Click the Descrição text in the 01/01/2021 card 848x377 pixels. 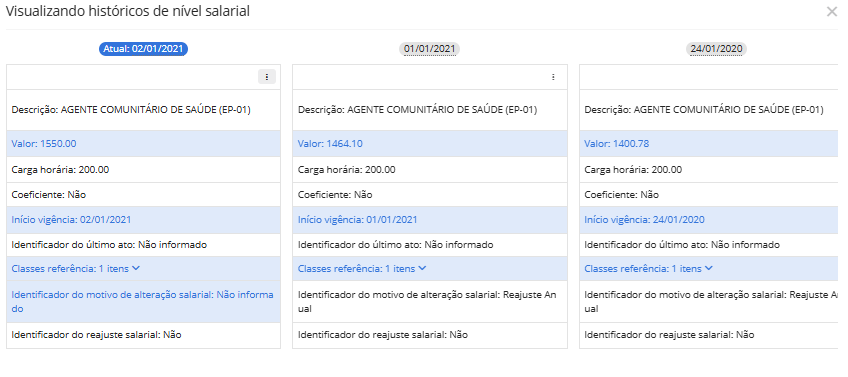pos(418,110)
